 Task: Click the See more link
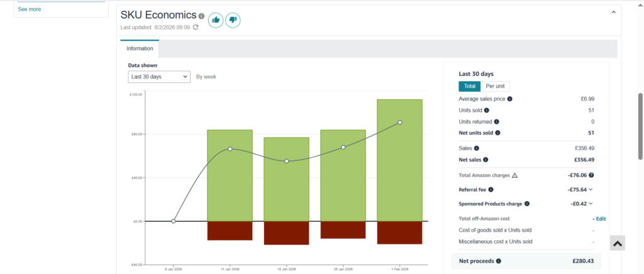(30, 9)
